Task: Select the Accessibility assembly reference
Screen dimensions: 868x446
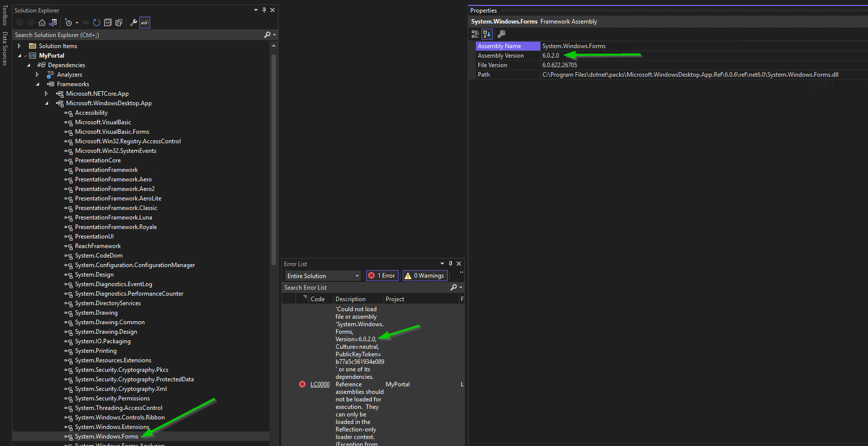Action: point(91,113)
